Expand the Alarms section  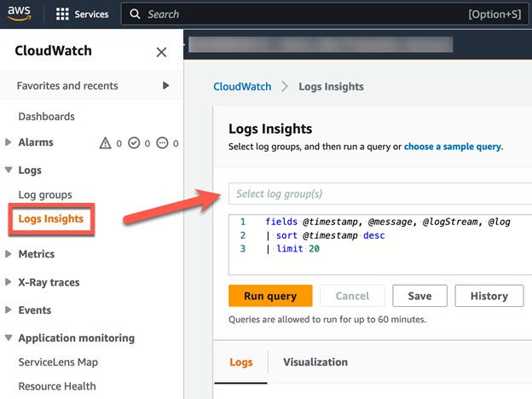coord(9,142)
